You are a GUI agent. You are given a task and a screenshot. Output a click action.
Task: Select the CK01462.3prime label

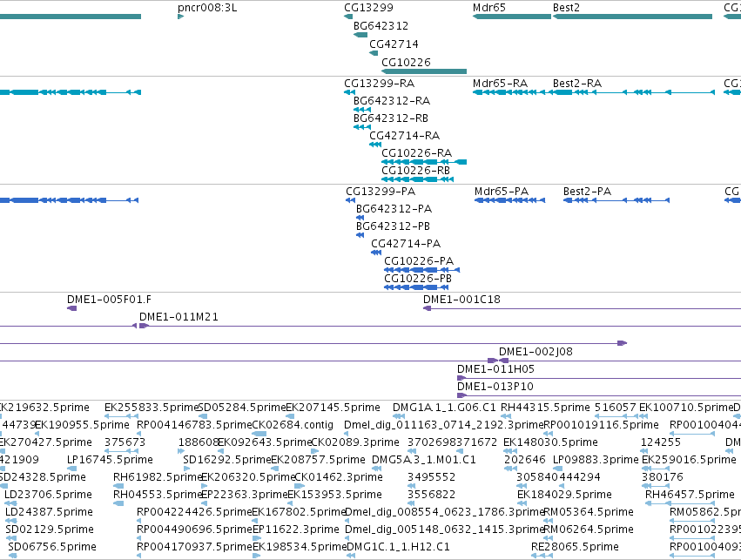[339, 478]
